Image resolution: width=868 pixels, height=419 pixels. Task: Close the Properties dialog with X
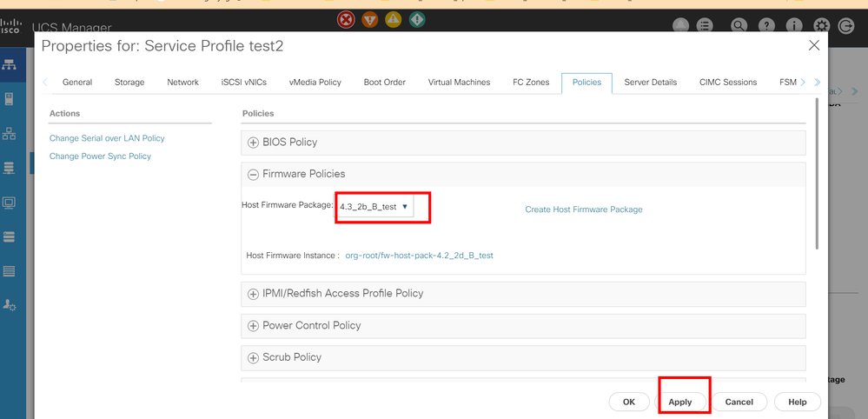[x=814, y=45]
